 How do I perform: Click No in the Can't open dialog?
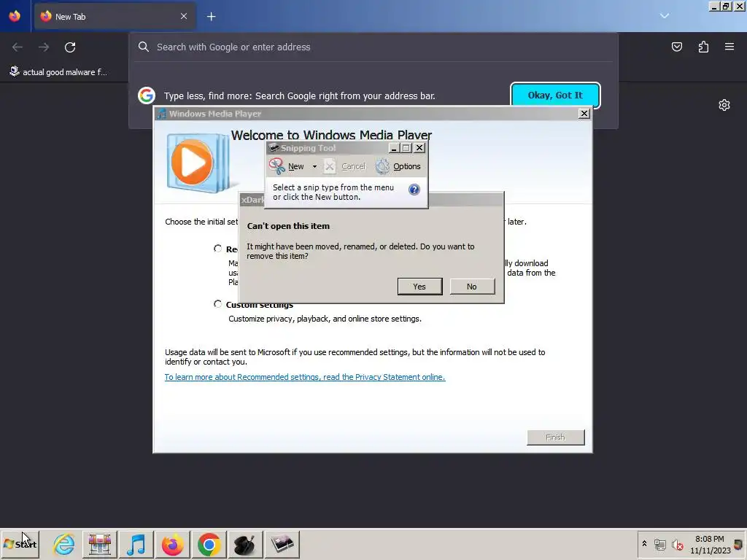[x=472, y=286]
